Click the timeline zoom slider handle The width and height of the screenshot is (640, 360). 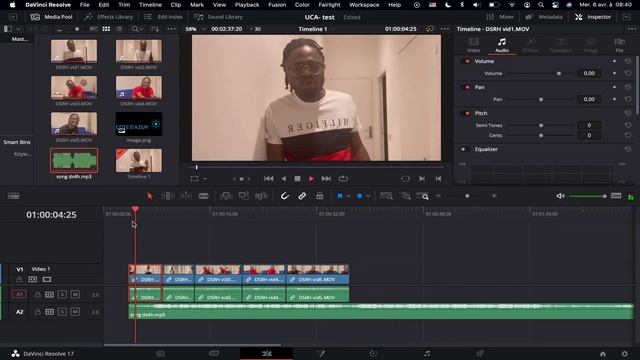(467, 196)
